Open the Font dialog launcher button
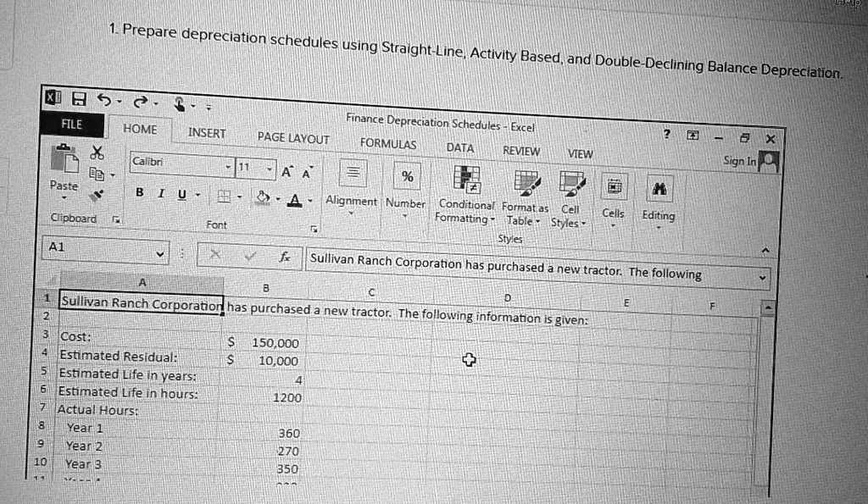868x504 pixels. point(314,230)
